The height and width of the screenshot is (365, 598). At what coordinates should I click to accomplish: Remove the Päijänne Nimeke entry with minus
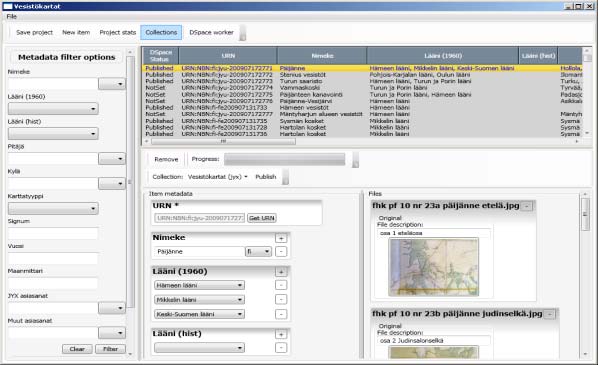click(281, 252)
